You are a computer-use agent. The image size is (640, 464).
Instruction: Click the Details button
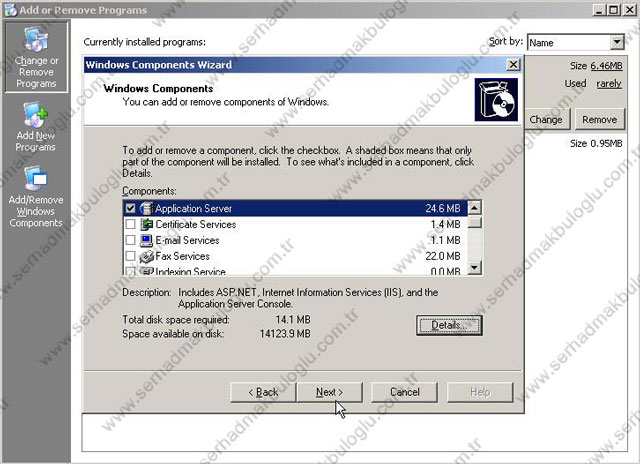449,325
